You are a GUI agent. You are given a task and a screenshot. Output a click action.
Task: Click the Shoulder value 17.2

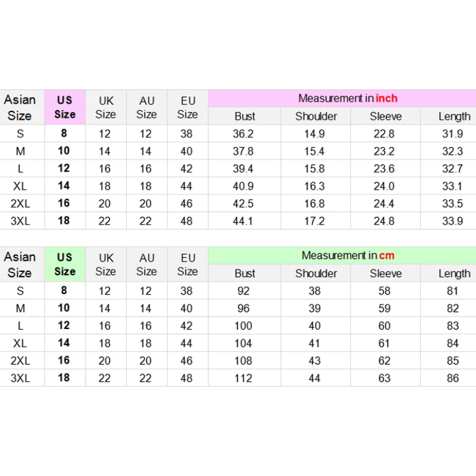coord(314,221)
